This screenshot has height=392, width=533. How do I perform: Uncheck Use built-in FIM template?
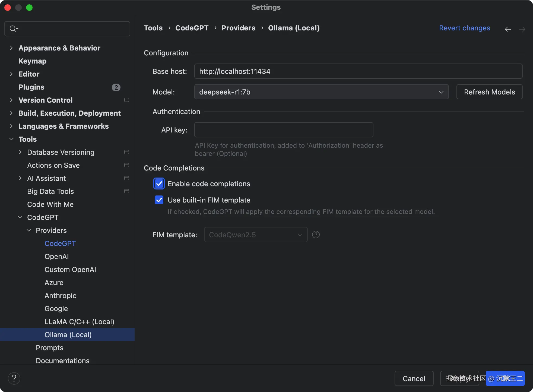[x=159, y=200]
